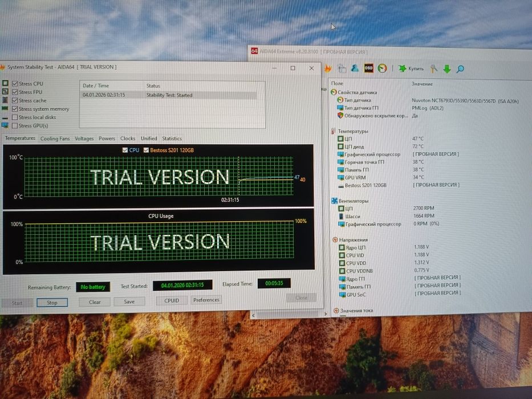This screenshot has width=532, height=399.
Task: Uncheck the Stress cache checkbox
Action: 15,100
